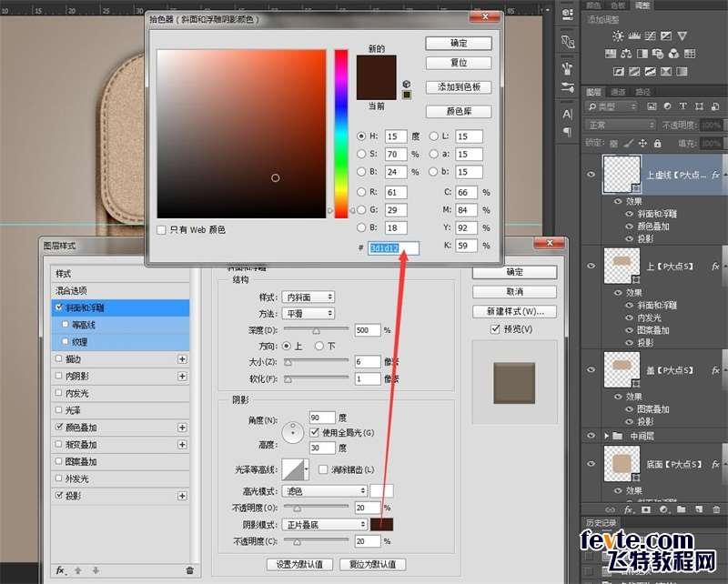Click 确定 in the color picker dialog
Viewport: 728px width, 584px height.
pos(459,43)
